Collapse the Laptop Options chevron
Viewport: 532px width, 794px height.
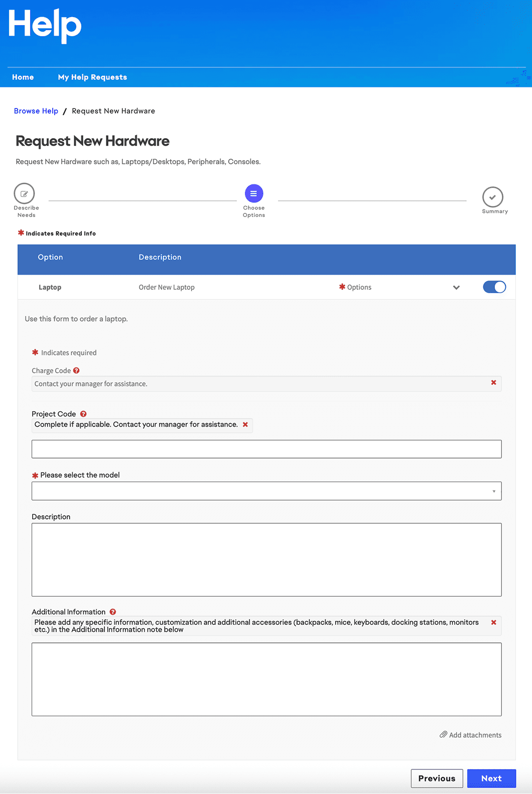(456, 287)
